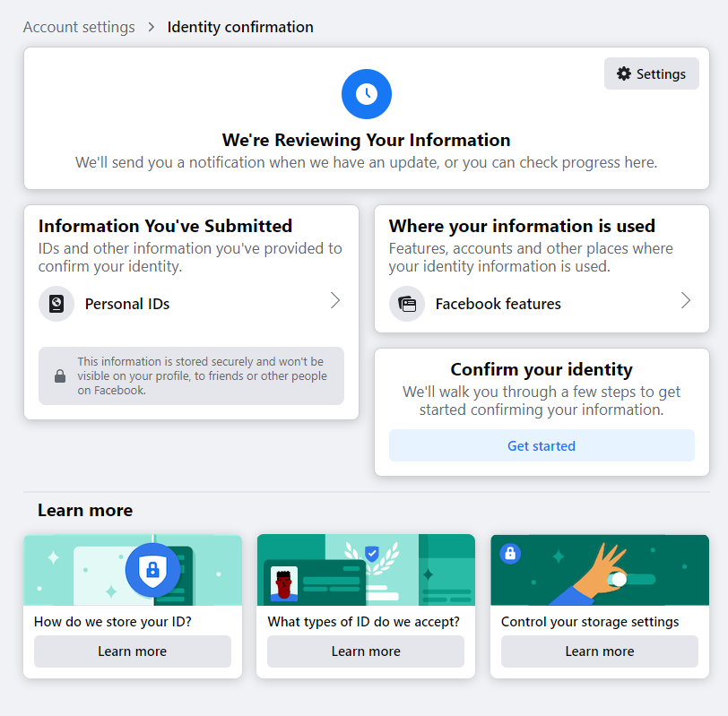Click the lock icon in security notice
Viewport: 728px width, 716px height.
pos(60,376)
